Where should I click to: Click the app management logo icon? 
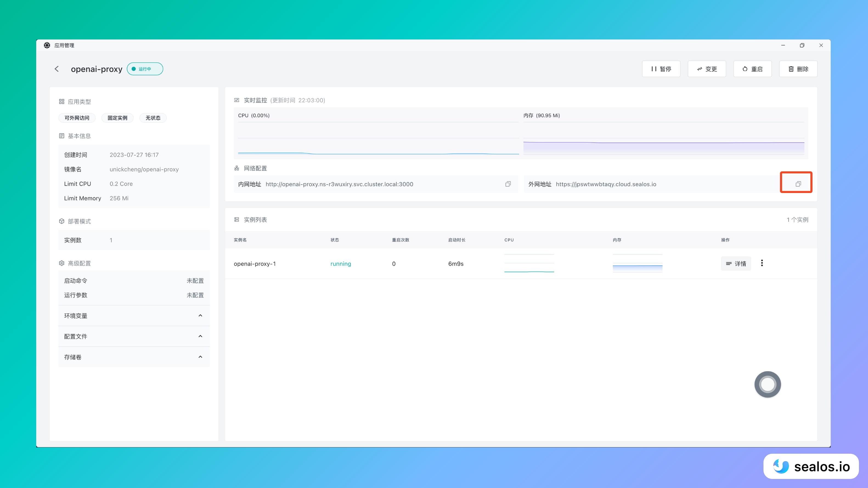point(47,45)
